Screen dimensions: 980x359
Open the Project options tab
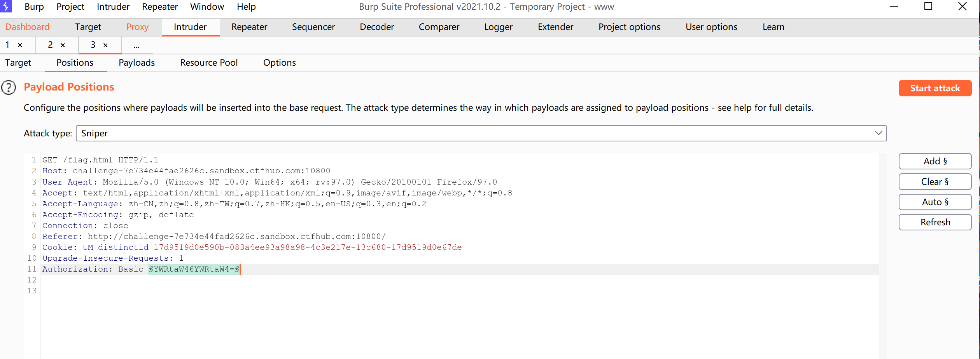click(629, 27)
